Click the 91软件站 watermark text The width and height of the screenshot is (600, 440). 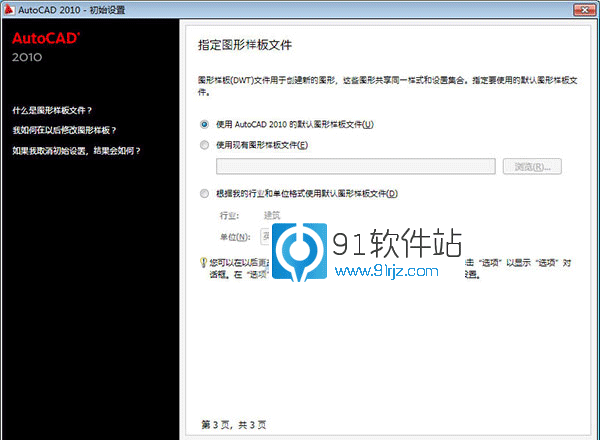(400, 242)
